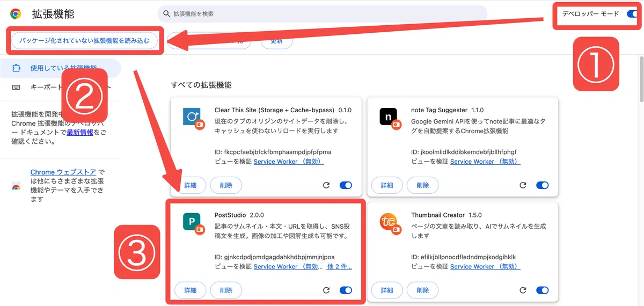644x306 pixels.
Task: Click the Clear This Site ID text
Action: coord(273,152)
